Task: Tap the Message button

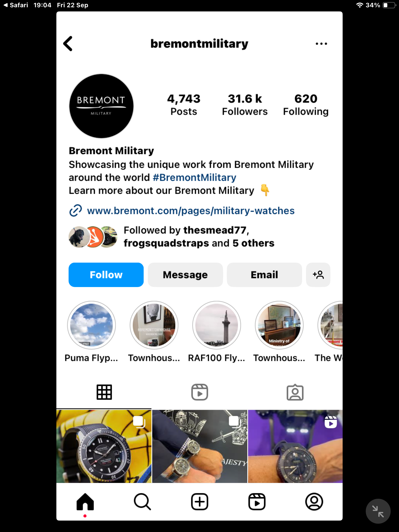Action: [x=185, y=275]
